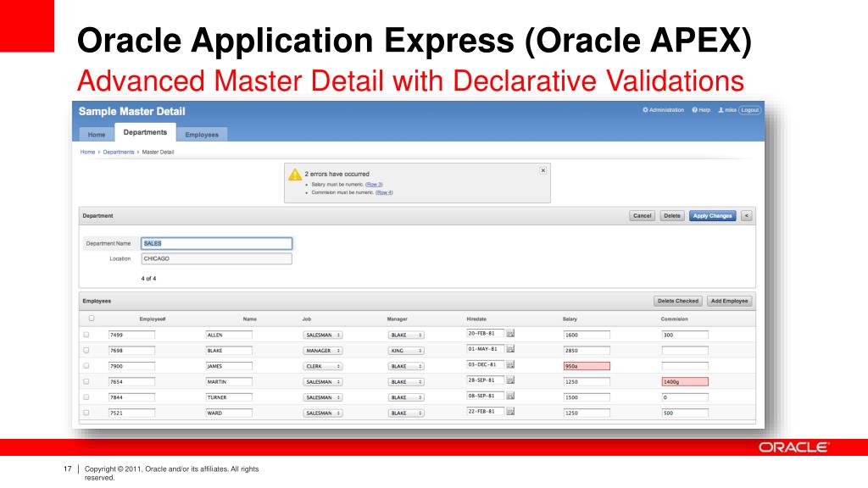This screenshot has width=868, height=488.
Task: Toggle the select-all employees checkbox
Action: pos(92,319)
